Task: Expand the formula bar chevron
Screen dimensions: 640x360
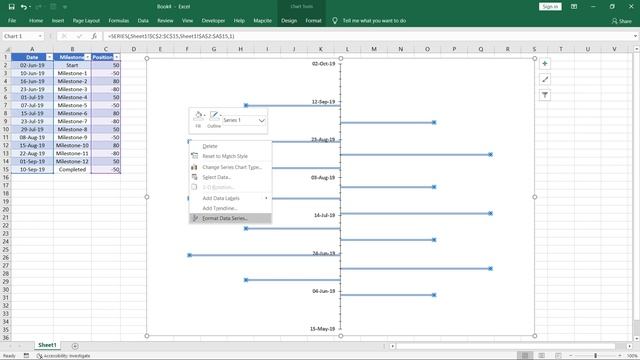Action: [x=635, y=36]
